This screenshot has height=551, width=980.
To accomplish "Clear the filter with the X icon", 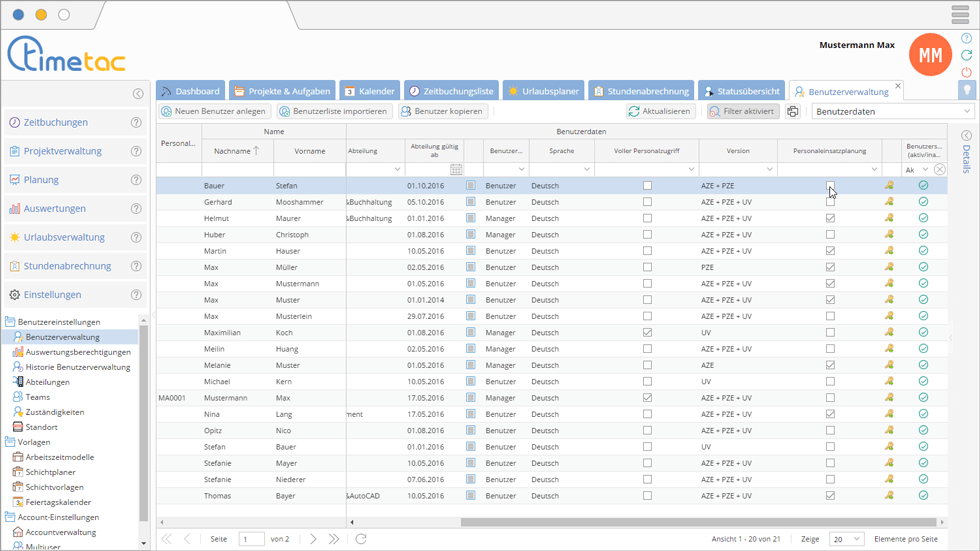I will [940, 170].
